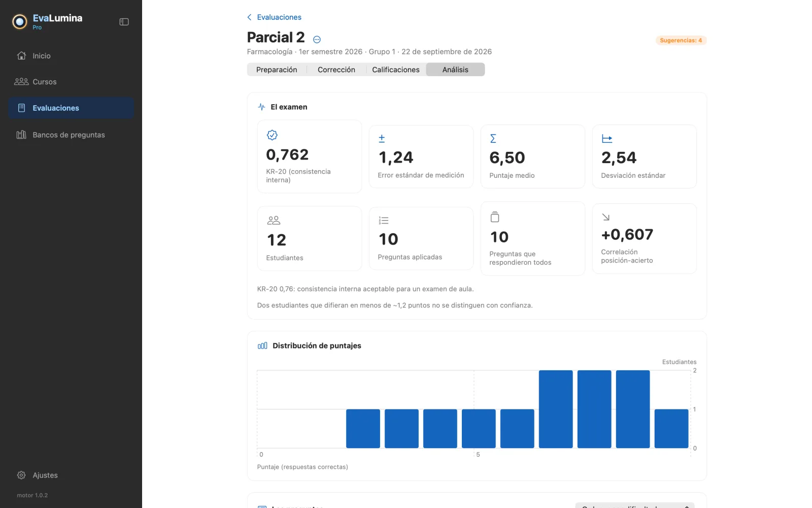Screen dimensions: 812x508
Task: Click the Puntaje (respuestas correctas) axis label
Action: [x=302, y=467]
